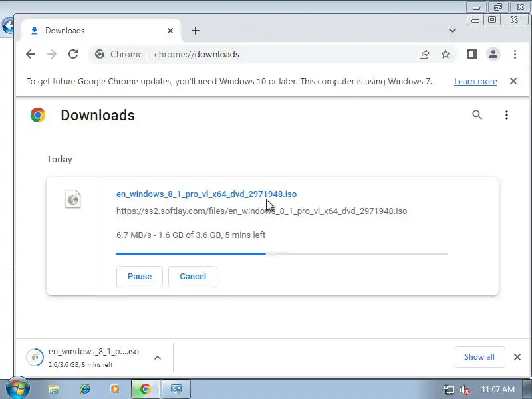Viewport: 532px width, 399px height.
Task: Pause the ISO download
Action: (x=140, y=276)
